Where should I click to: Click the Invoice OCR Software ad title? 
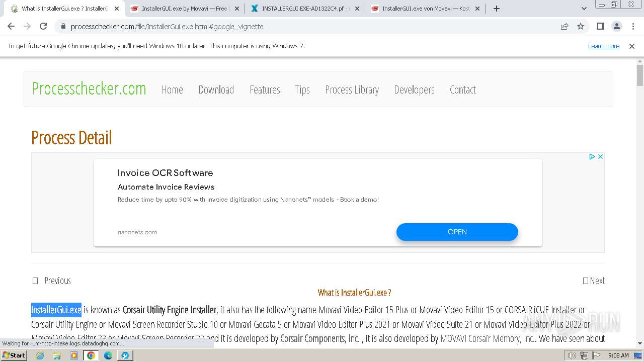(166, 173)
